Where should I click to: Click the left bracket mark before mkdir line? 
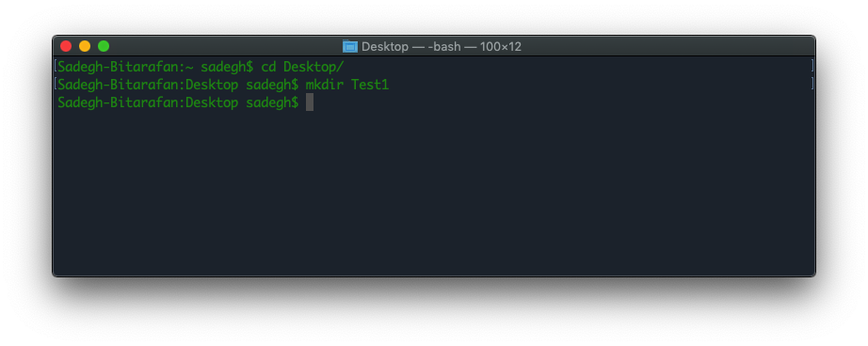tap(56, 84)
